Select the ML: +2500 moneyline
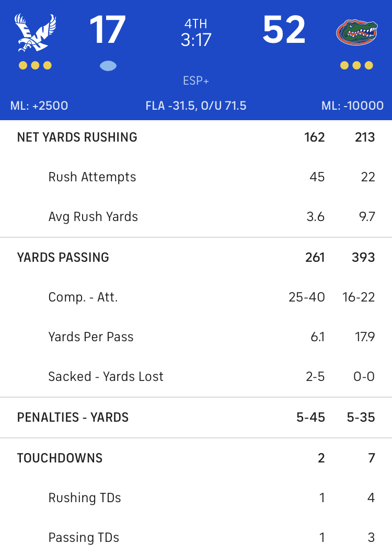Screen dimensions: 392x556 [x=39, y=106]
